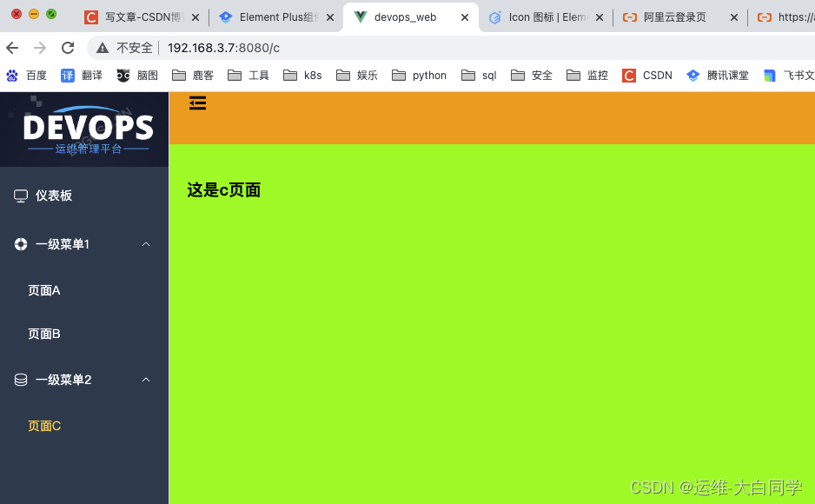The image size is (815, 504).
Task: Select the highlighted 页面C menu item
Action: [x=44, y=426]
